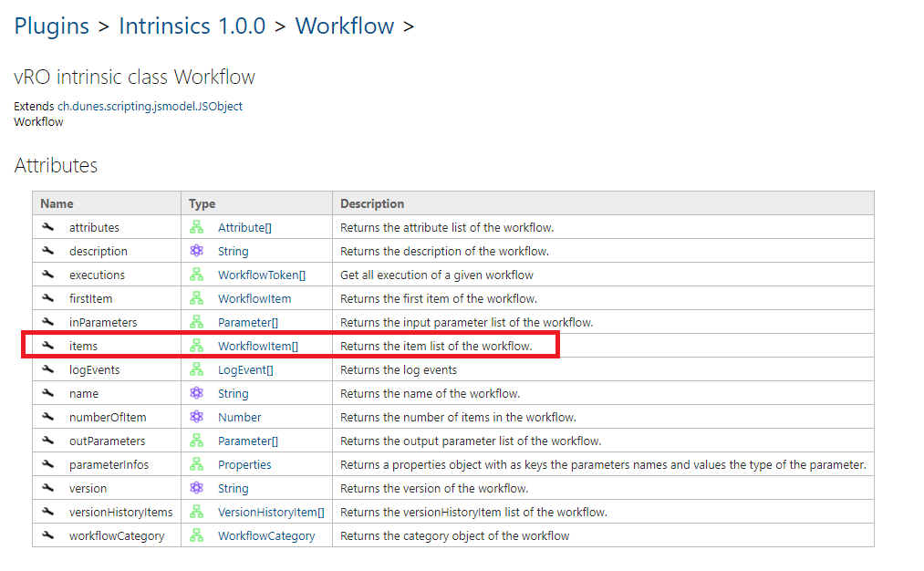Click the 'vRO intrinsic class Workflow' heading
Viewport: 924px width, 571px height.
click(134, 77)
